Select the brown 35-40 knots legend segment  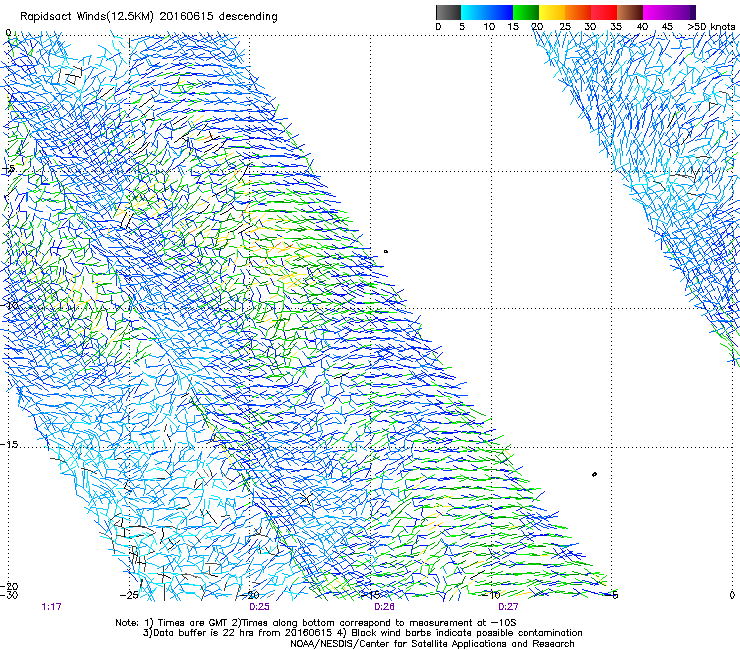click(x=630, y=12)
